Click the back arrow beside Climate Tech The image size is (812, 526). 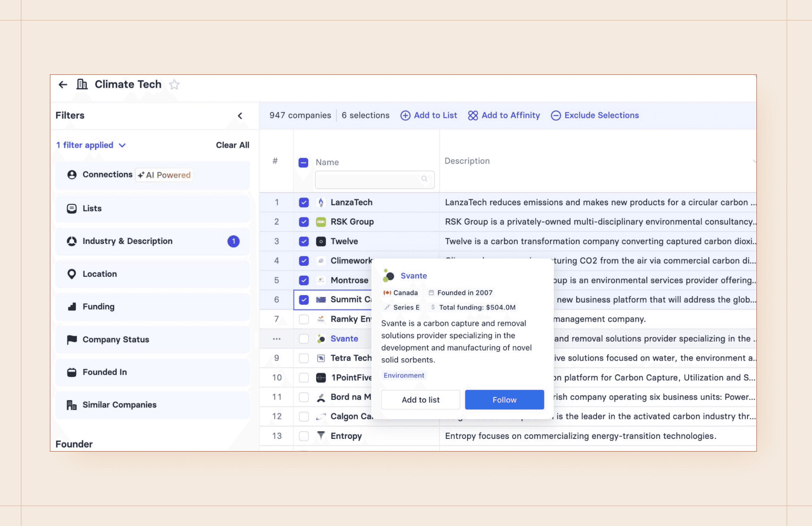point(63,84)
